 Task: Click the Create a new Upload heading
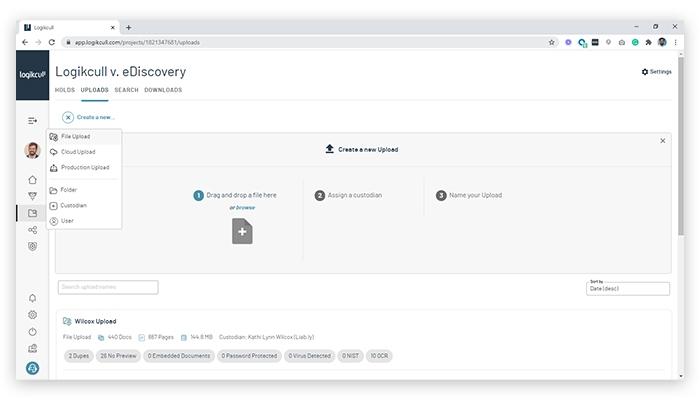[368, 150]
